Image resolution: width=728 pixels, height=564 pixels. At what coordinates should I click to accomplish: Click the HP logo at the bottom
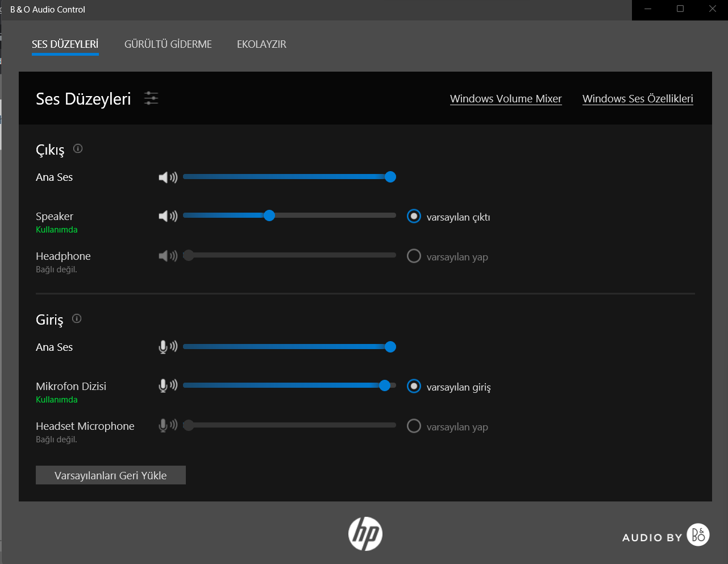pyautogui.click(x=365, y=534)
